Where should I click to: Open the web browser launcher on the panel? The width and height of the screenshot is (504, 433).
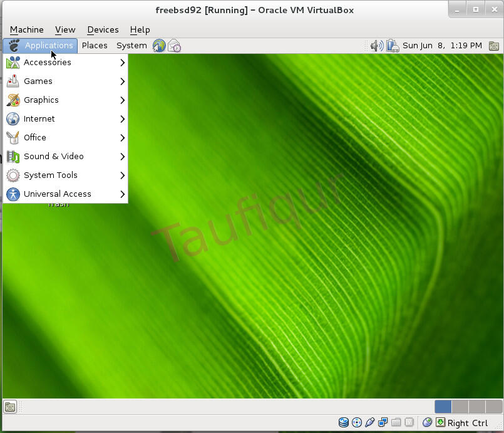tap(159, 45)
